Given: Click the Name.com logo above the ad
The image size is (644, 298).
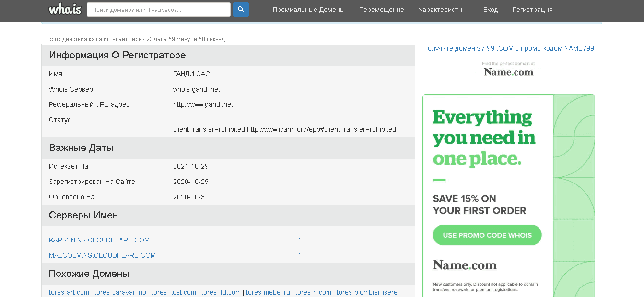Looking at the screenshot, I should 508,72.
